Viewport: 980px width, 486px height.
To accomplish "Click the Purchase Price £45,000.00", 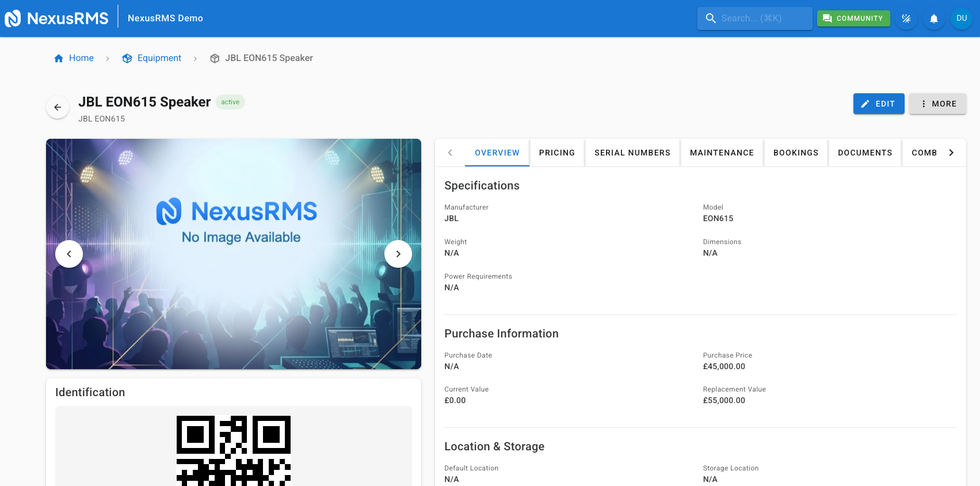I will tap(724, 366).
